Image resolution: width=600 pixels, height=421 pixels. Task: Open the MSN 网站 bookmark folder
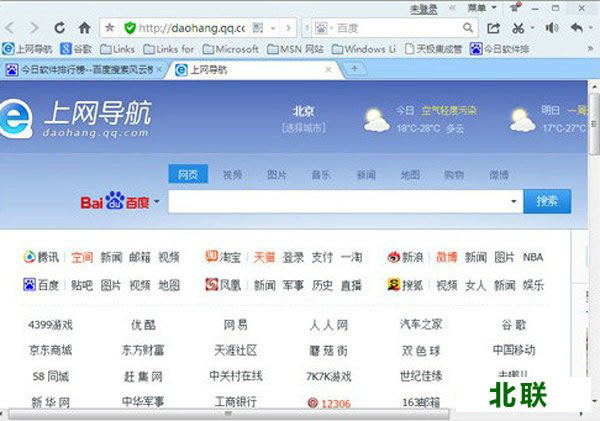click(295, 49)
